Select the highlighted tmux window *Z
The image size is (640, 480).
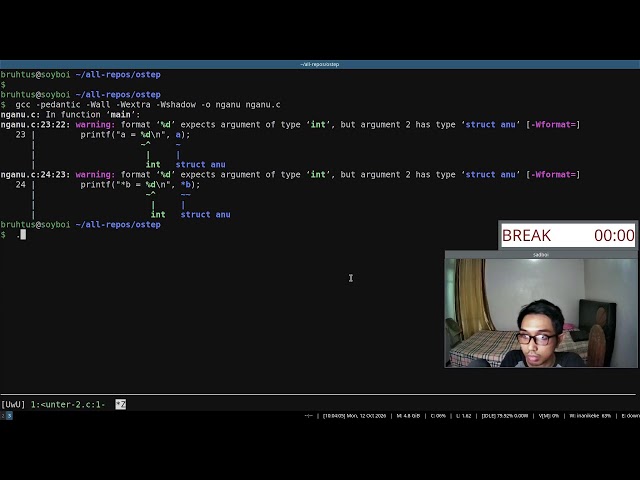[120, 404]
